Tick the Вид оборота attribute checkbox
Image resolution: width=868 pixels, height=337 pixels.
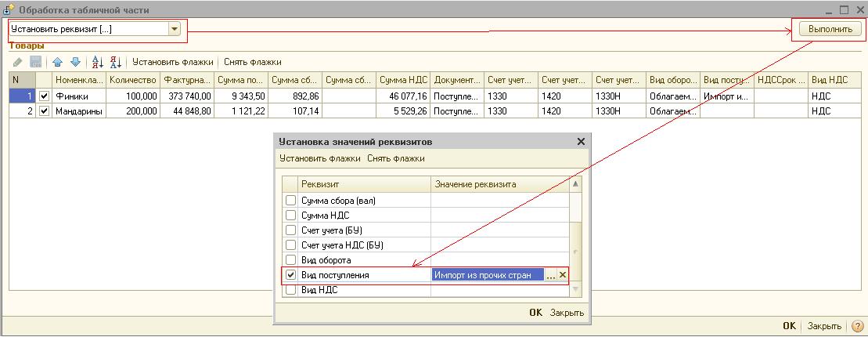(291, 260)
